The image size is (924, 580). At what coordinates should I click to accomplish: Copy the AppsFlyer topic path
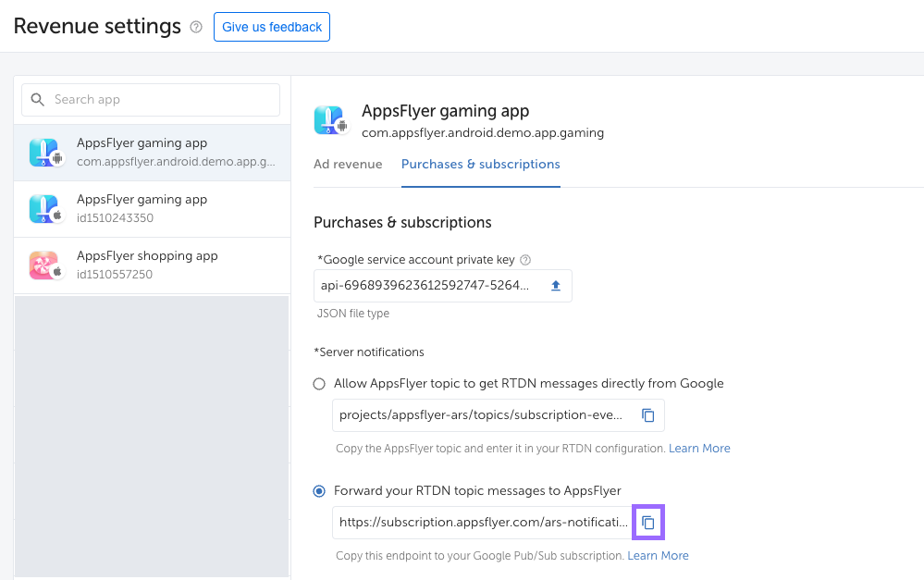[648, 415]
